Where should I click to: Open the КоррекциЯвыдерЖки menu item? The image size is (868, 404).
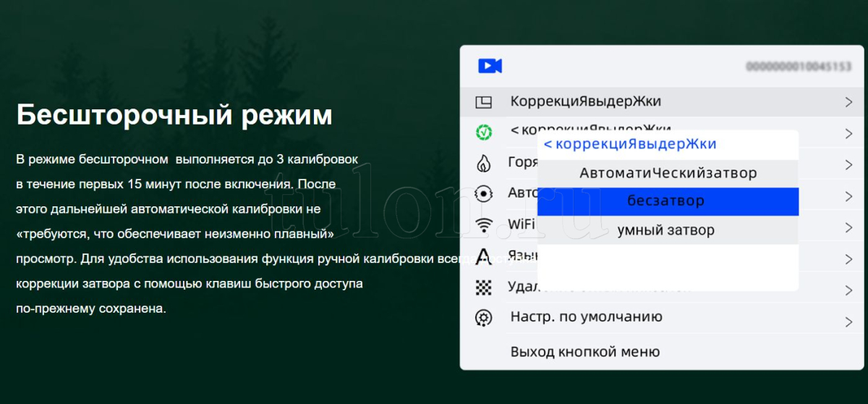pos(585,101)
